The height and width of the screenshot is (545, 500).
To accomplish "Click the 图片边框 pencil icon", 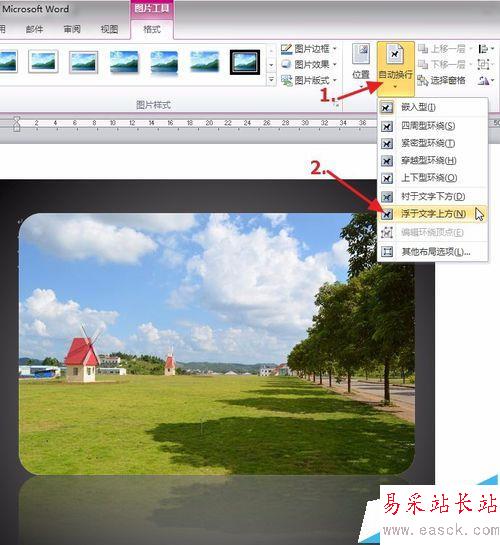I will [x=286, y=49].
